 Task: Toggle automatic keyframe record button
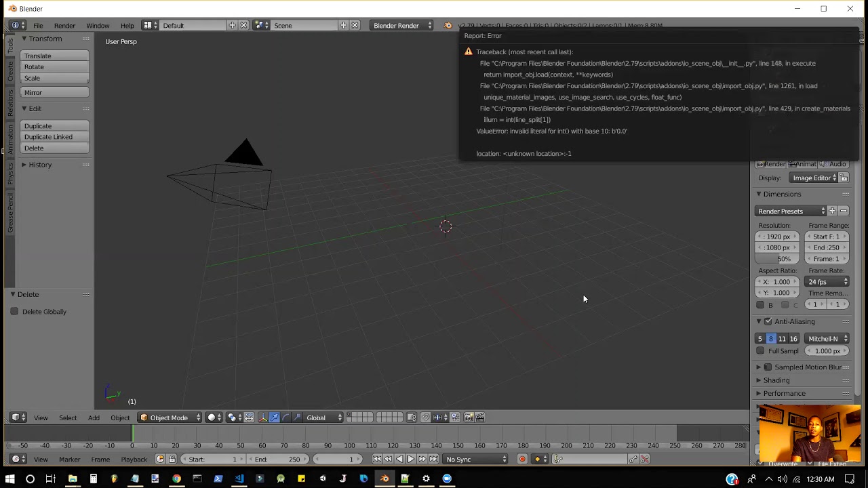tap(522, 460)
